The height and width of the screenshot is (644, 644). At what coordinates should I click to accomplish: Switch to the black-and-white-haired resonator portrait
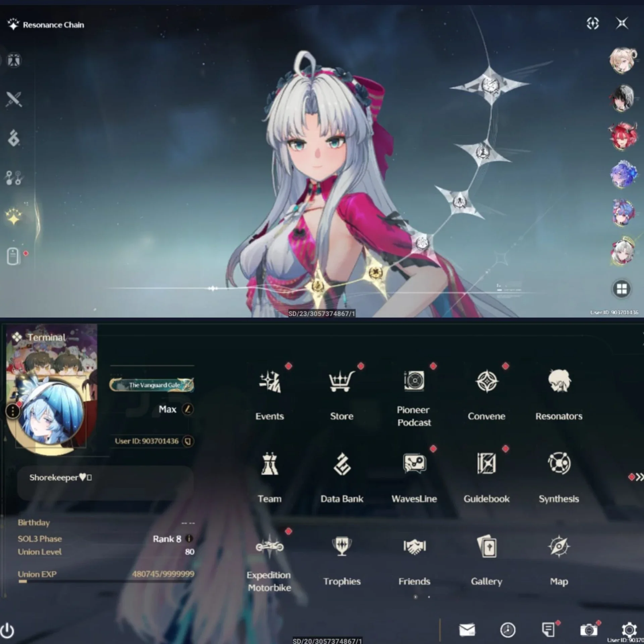point(623,98)
